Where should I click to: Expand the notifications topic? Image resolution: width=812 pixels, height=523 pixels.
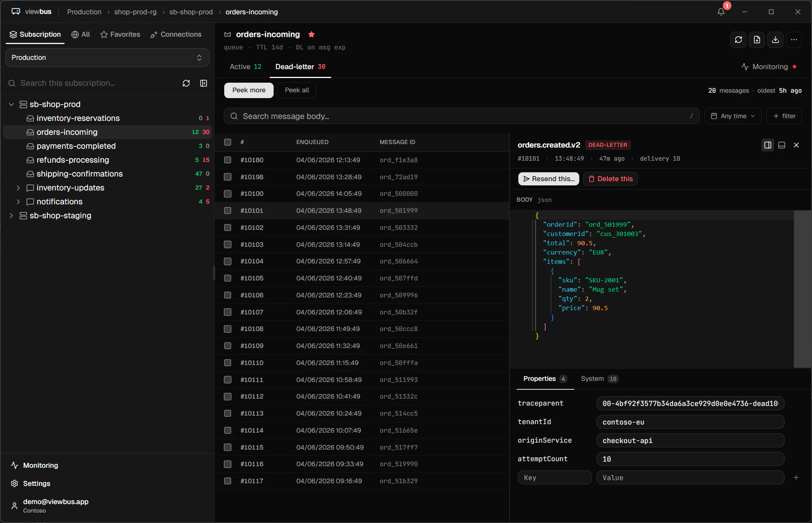pos(18,202)
